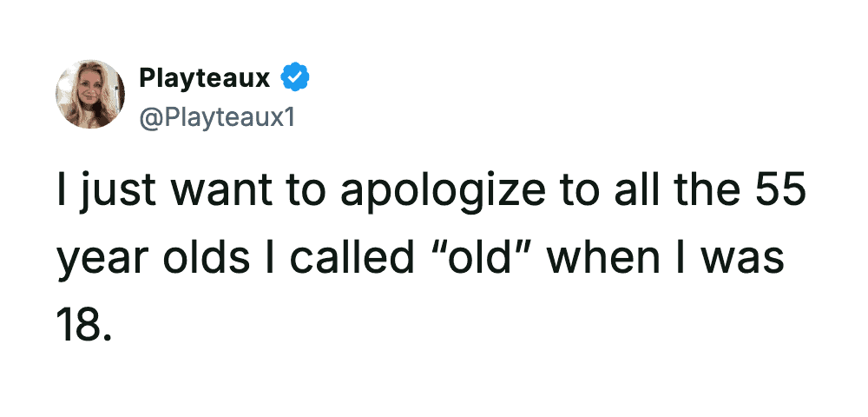Open the Playteaux profile picture
868x417 pixels.
click(90, 95)
